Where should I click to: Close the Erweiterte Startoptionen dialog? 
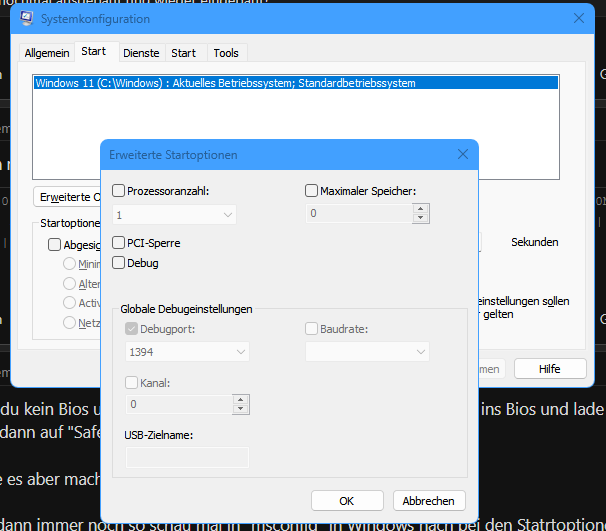tap(463, 155)
